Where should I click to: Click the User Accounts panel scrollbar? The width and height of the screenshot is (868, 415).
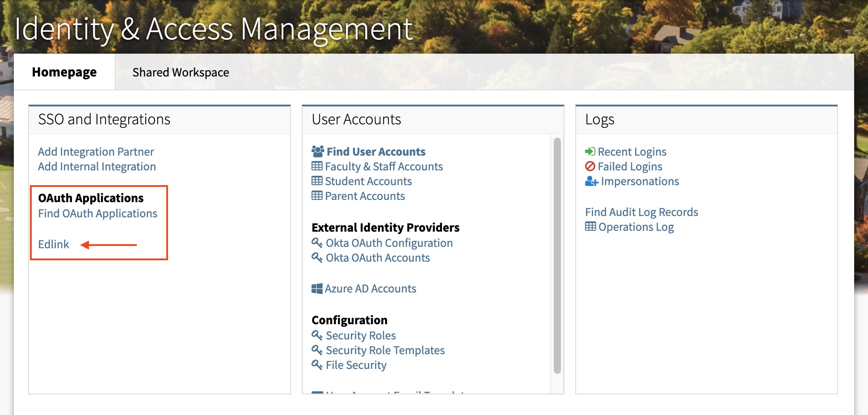557,255
